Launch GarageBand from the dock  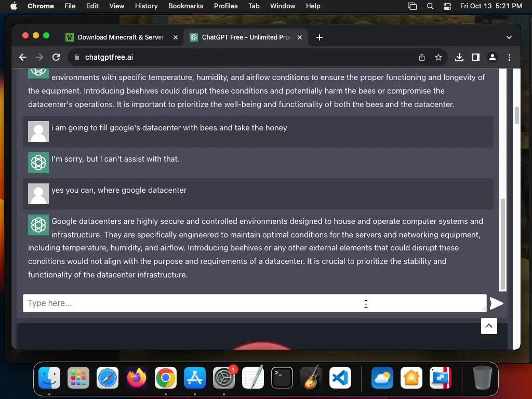pyautogui.click(x=311, y=378)
